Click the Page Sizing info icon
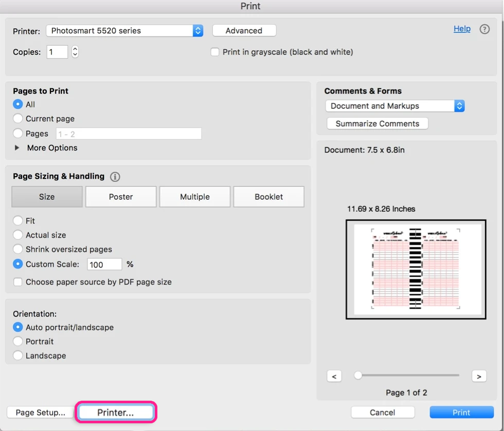 [115, 177]
